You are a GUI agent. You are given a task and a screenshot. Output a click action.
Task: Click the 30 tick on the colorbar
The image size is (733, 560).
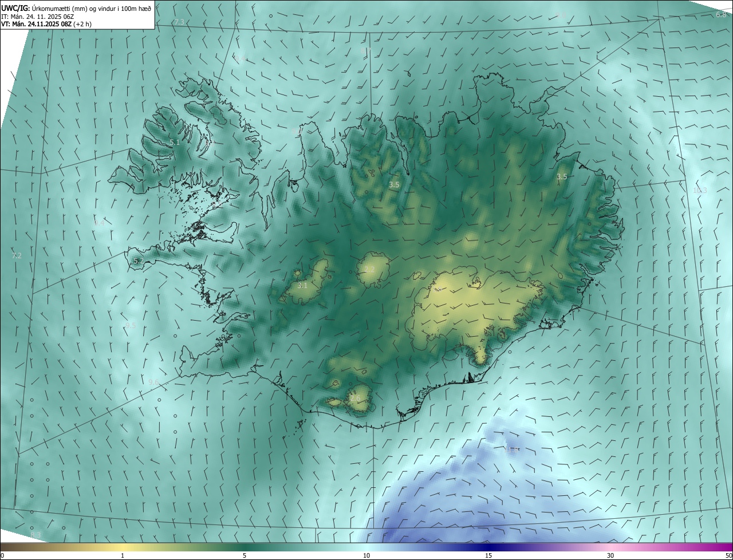pyautogui.click(x=610, y=555)
